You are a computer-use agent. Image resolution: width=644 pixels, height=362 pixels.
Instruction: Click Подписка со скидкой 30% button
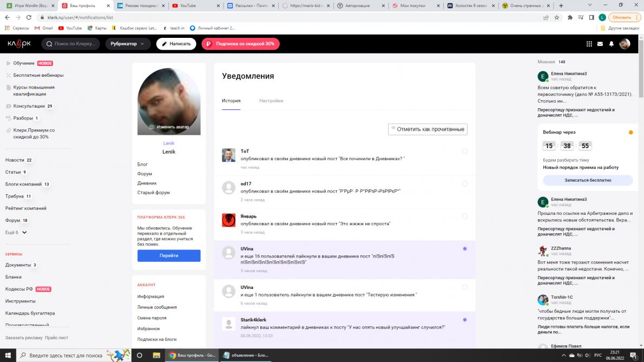(240, 44)
